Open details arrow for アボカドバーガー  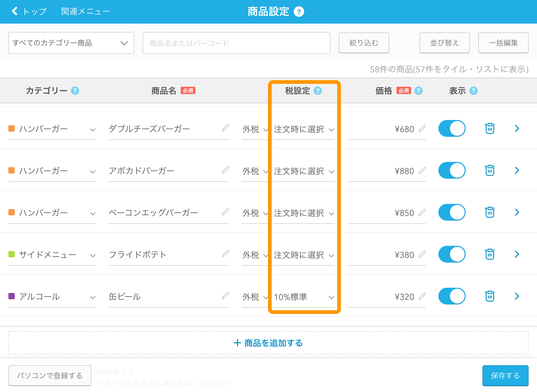[517, 170]
